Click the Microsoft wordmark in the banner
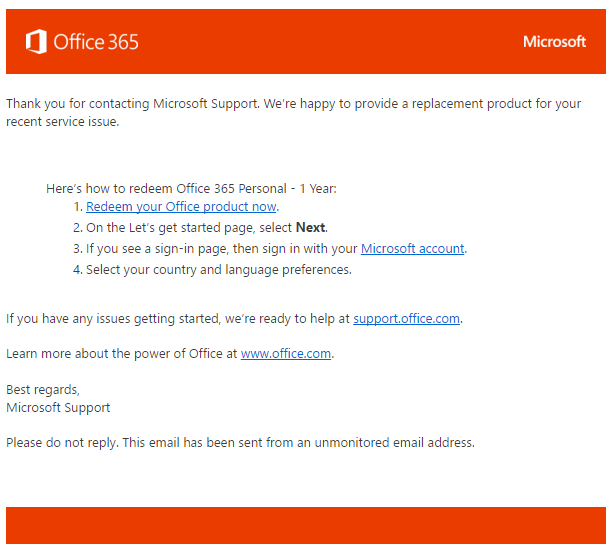 (x=554, y=42)
